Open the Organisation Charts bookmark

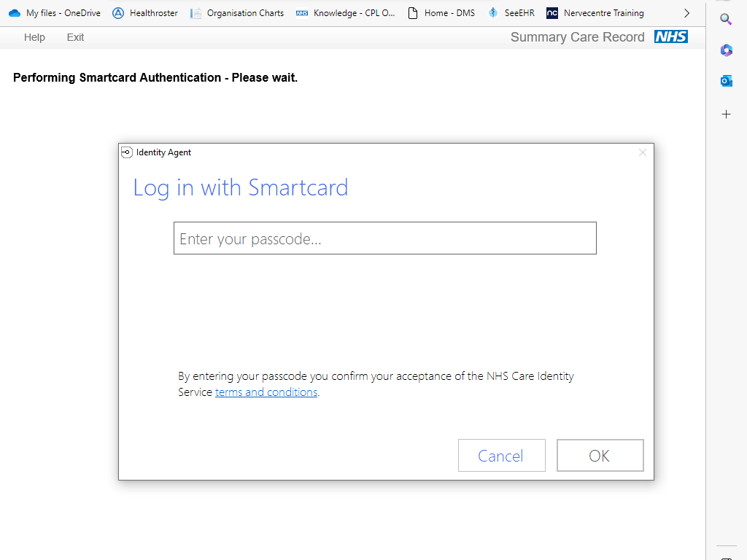click(x=237, y=13)
